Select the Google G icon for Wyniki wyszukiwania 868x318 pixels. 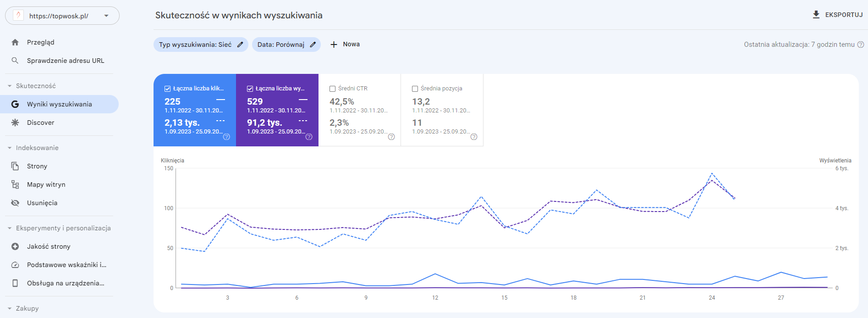coord(15,104)
